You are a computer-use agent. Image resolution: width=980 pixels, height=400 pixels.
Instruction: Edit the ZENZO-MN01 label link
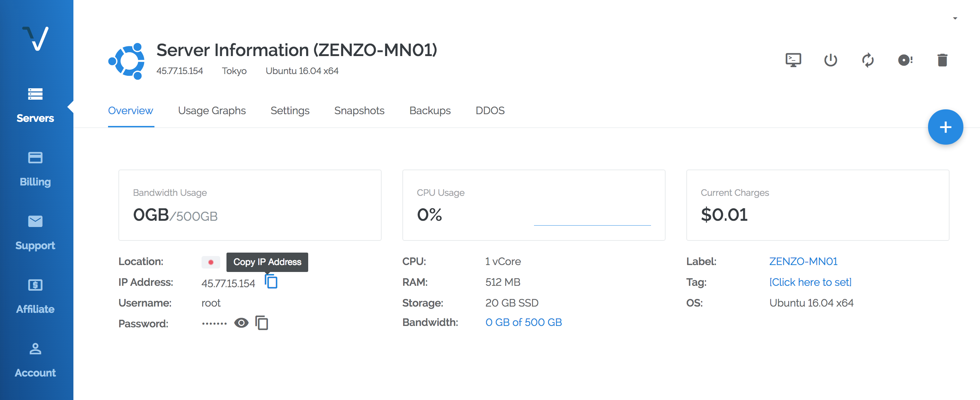pos(803,262)
